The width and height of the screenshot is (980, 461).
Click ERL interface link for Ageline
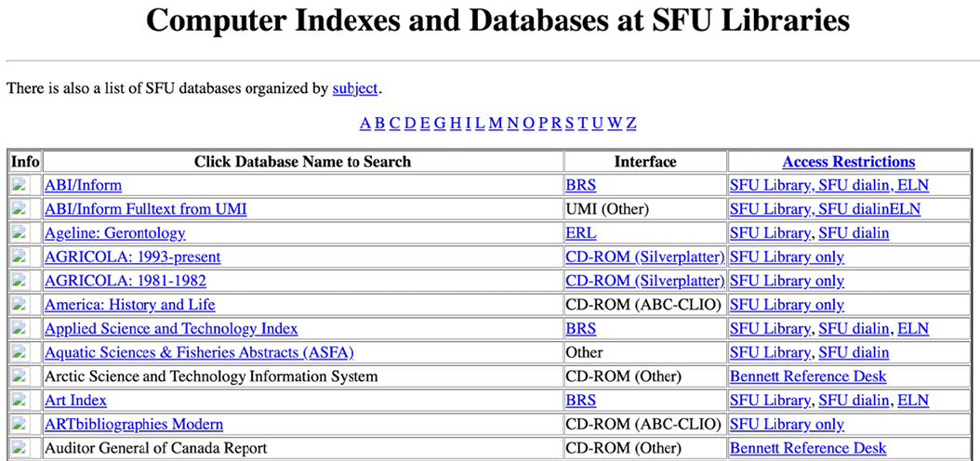point(581,233)
